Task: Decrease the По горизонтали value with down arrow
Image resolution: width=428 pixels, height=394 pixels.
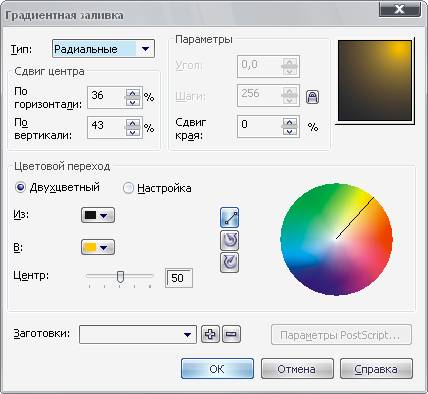Action: [133, 102]
